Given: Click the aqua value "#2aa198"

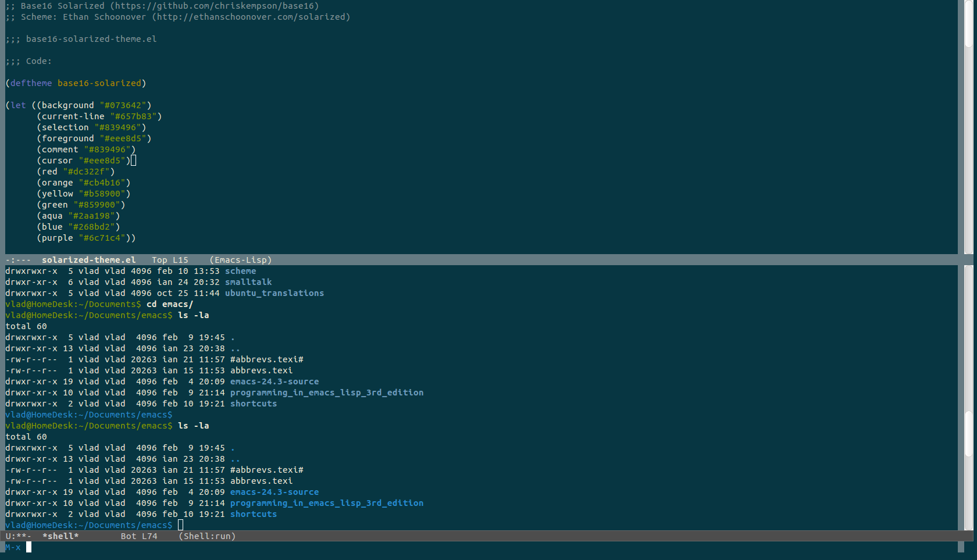Looking at the screenshot, I should tap(91, 216).
